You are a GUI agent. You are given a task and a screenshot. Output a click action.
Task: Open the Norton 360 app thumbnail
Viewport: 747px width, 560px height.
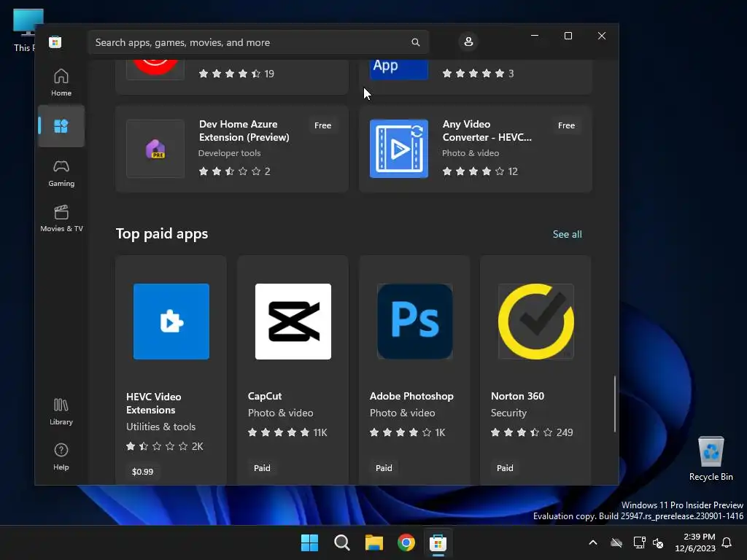coord(536,322)
